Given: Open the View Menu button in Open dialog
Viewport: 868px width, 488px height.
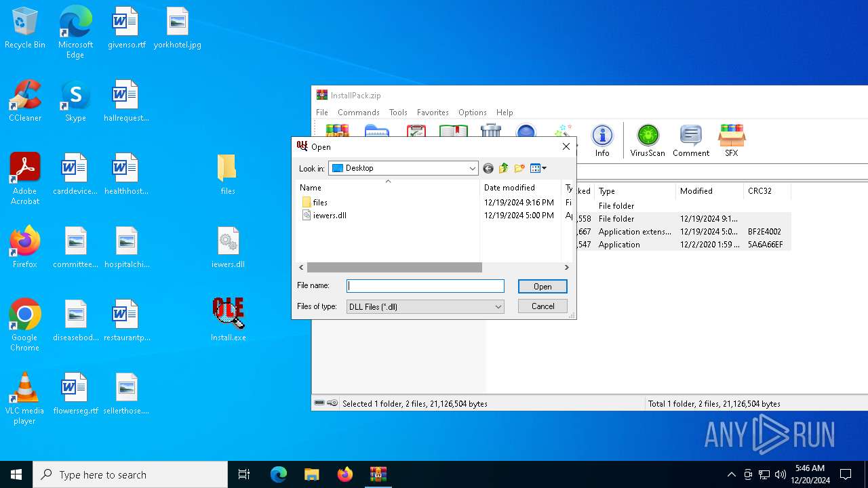Looking at the screenshot, I should (x=538, y=168).
